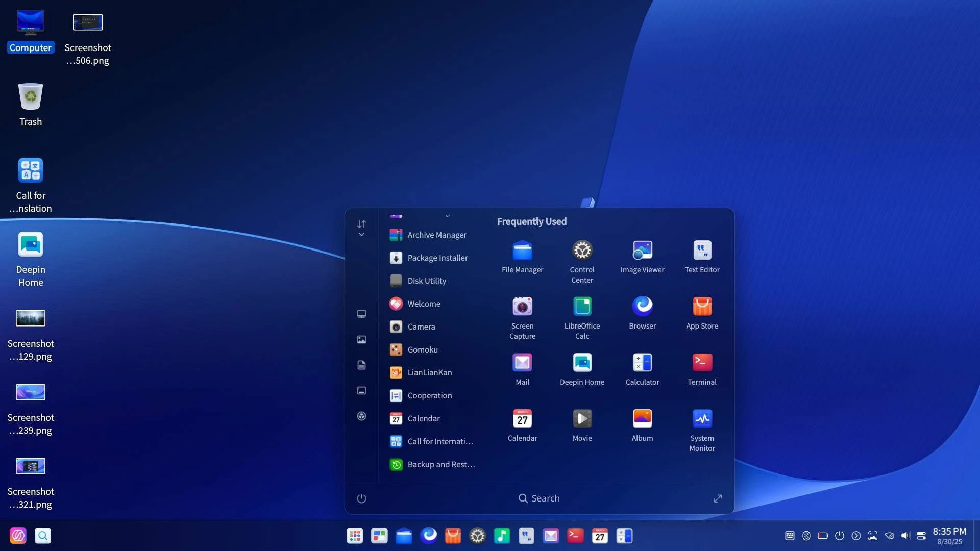Open Text Editor from dock
980x551 pixels.
click(x=526, y=536)
